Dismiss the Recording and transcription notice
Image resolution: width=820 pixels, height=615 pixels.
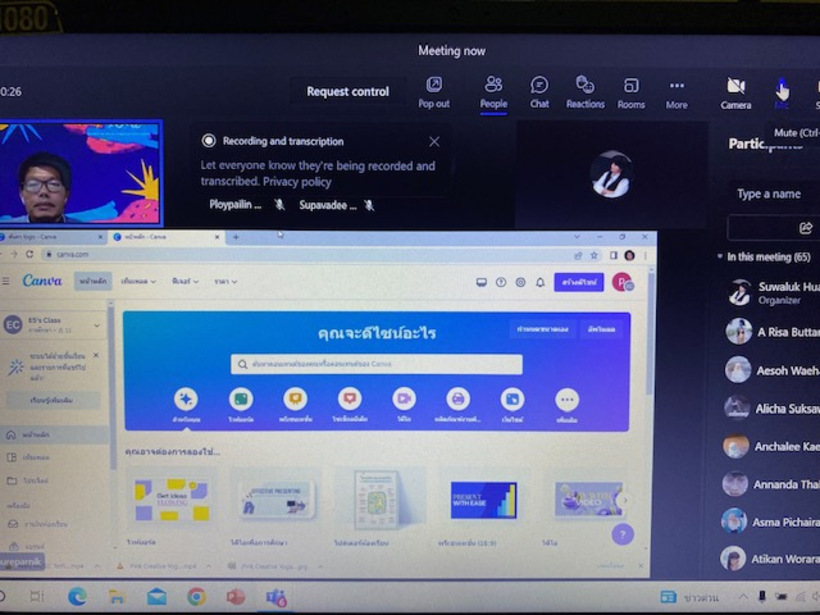pos(434,142)
